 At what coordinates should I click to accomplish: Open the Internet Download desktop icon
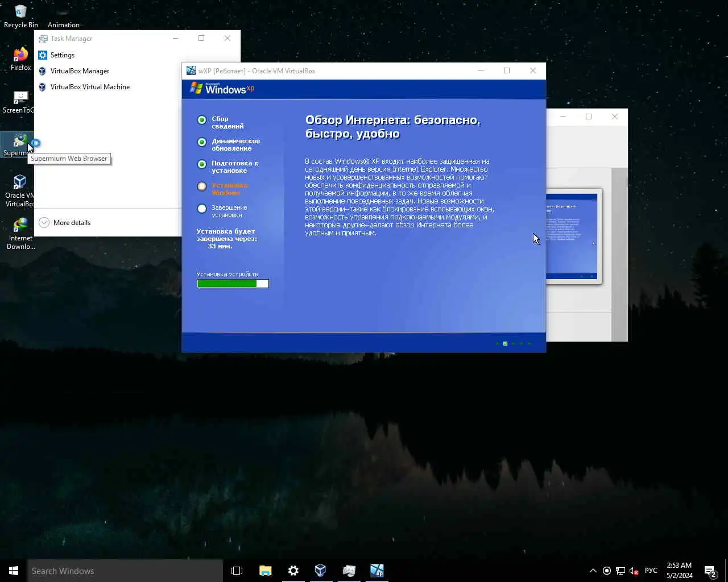pyautogui.click(x=20, y=234)
